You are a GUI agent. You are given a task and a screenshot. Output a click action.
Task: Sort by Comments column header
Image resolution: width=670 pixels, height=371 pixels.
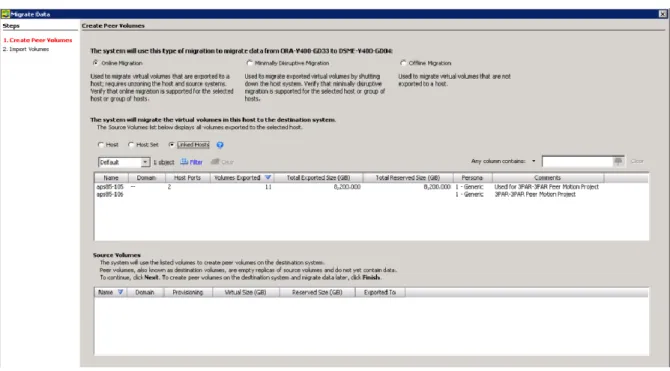coord(547,177)
